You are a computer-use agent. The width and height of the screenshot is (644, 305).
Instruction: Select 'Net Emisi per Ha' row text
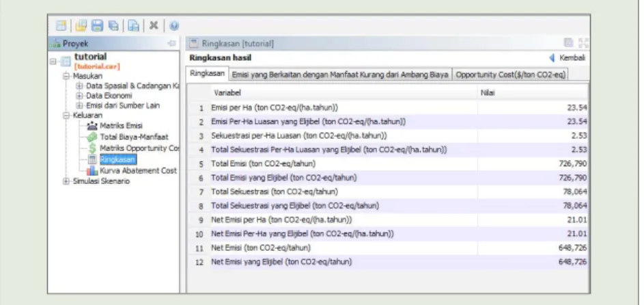click(281, 220)
